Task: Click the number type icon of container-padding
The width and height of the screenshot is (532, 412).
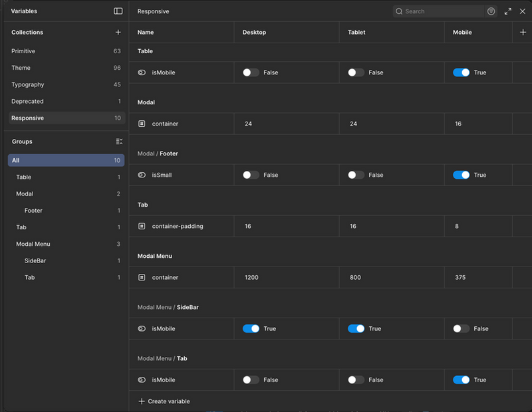Action: tap(142, 226)
